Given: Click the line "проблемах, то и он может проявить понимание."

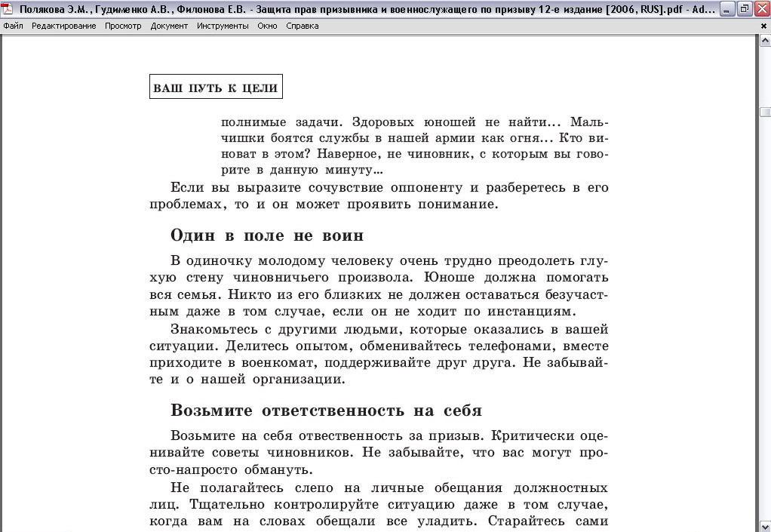Looking at the screenshot, I should tap(324, 204).
